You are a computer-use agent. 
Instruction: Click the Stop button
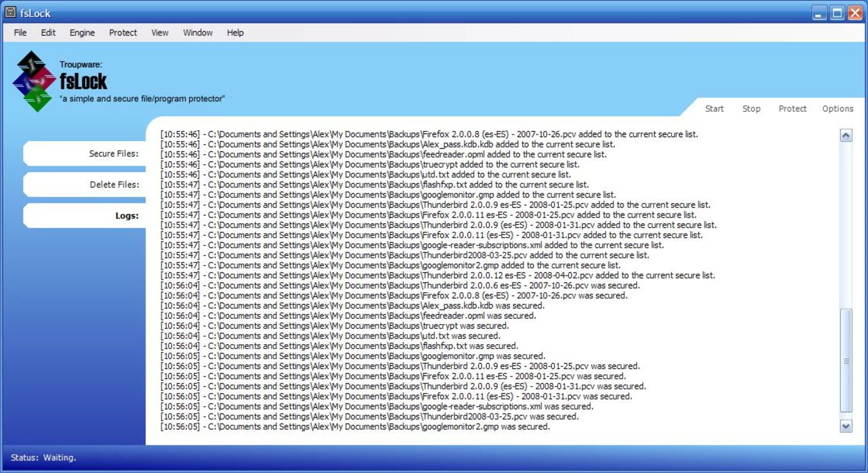point(751,108)
